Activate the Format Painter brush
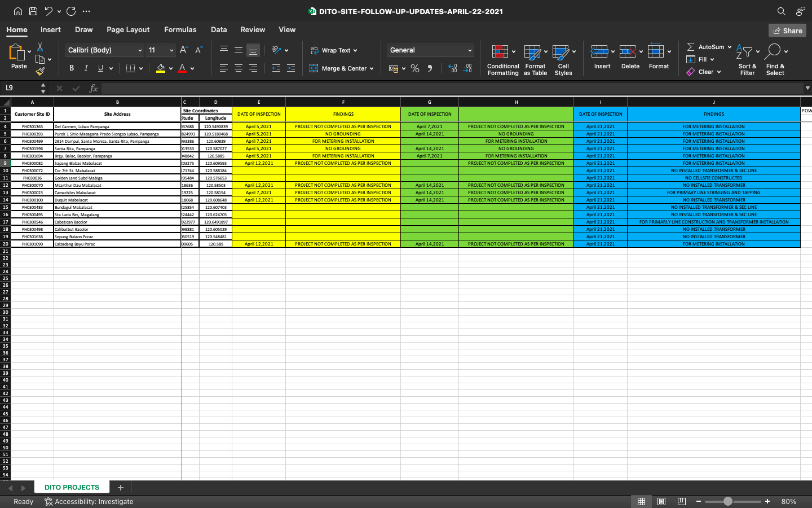Image resolution: width=812 pixels, height=508 pixels. 40,71
